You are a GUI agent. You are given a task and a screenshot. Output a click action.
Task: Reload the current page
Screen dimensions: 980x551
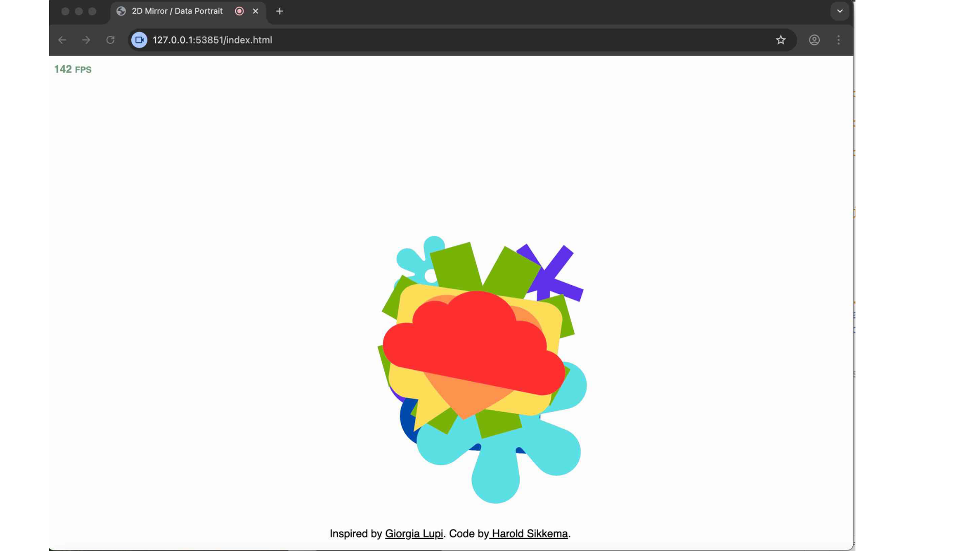click(110, 40)
